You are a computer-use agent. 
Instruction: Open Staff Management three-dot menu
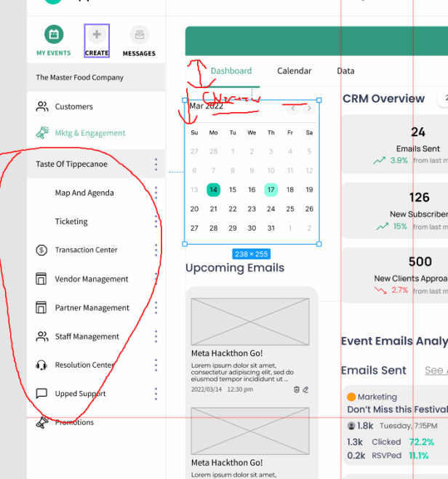[x=156, y=336]
